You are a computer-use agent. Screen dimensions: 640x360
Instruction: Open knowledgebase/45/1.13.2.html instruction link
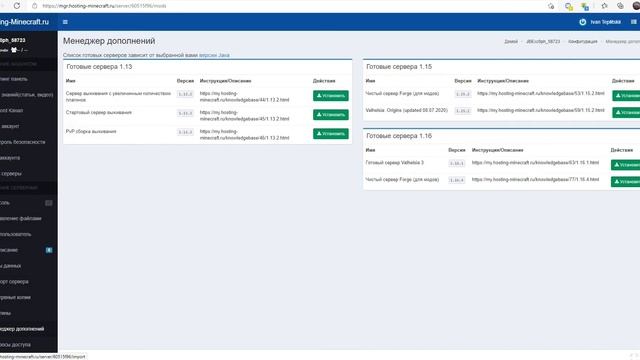244,116
